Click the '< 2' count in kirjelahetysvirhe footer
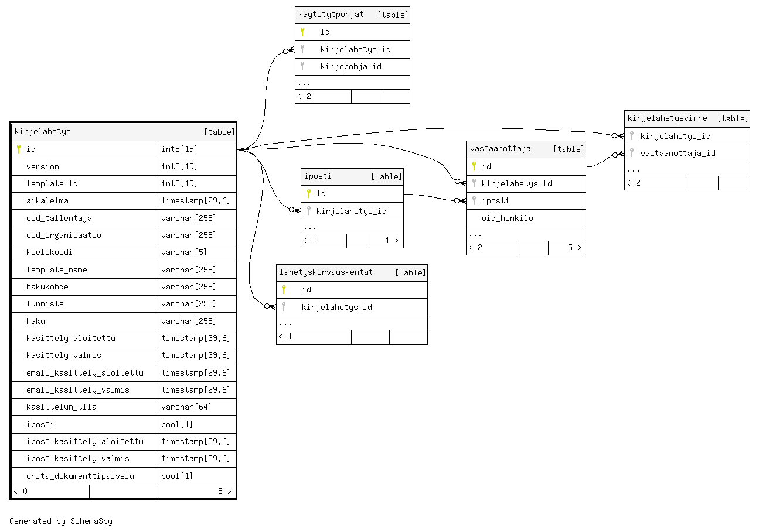The image size is (759, 532). click(634, 183)
